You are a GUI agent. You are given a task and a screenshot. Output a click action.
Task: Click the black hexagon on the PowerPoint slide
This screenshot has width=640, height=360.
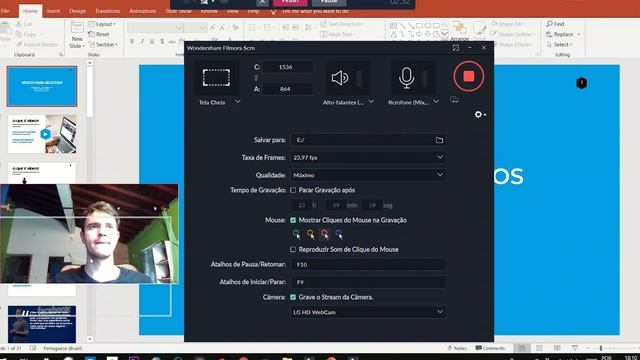pos(582,83)
